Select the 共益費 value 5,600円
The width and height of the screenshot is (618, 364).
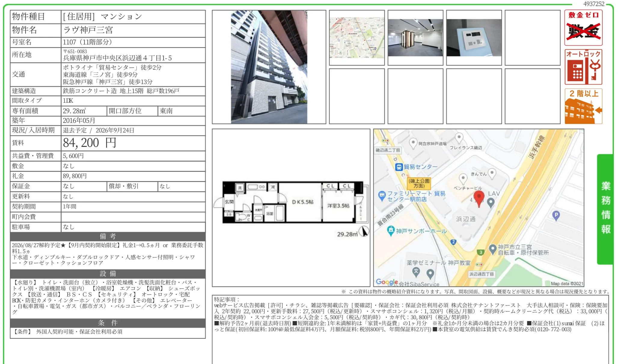click(73, 156)
